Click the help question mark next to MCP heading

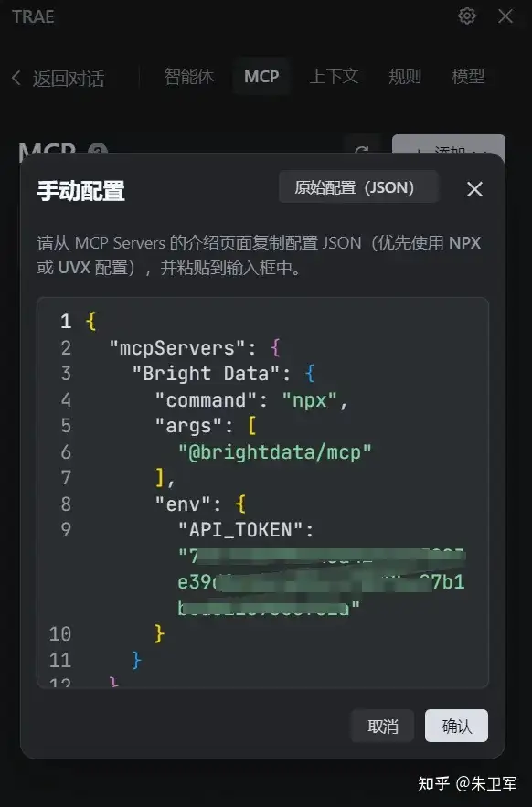[x=98, y=148]
